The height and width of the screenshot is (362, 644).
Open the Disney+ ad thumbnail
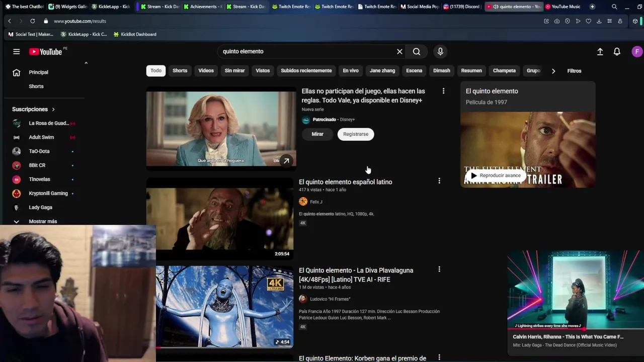point(221,129)
